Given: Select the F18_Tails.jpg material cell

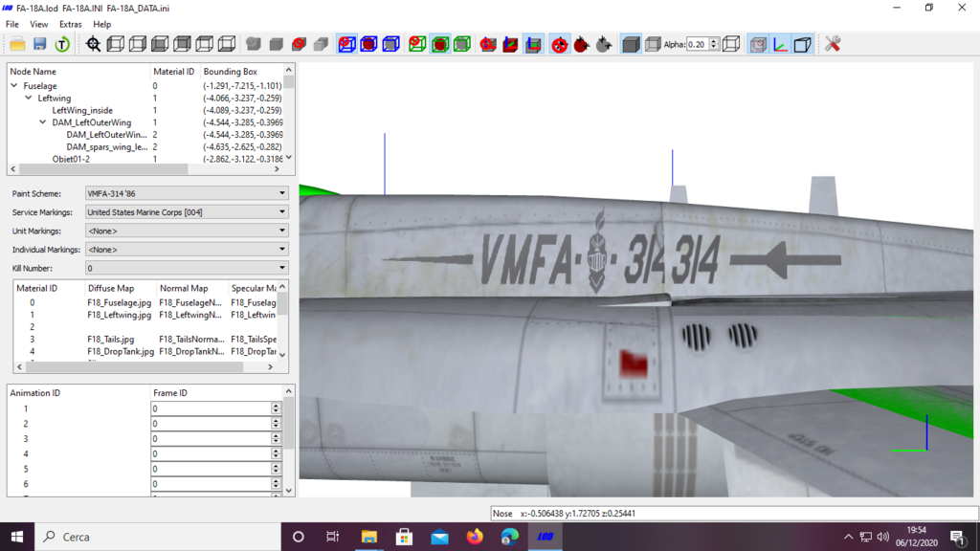Looking at the screenshot, I should [x=111, y=340].
